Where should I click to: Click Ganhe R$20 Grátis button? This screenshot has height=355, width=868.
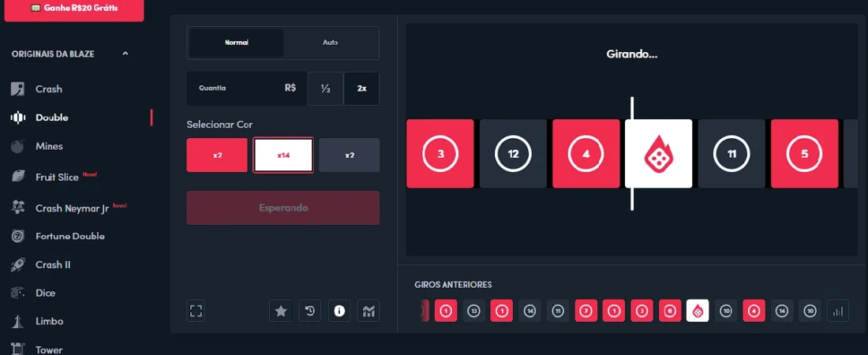coord(74,9)
